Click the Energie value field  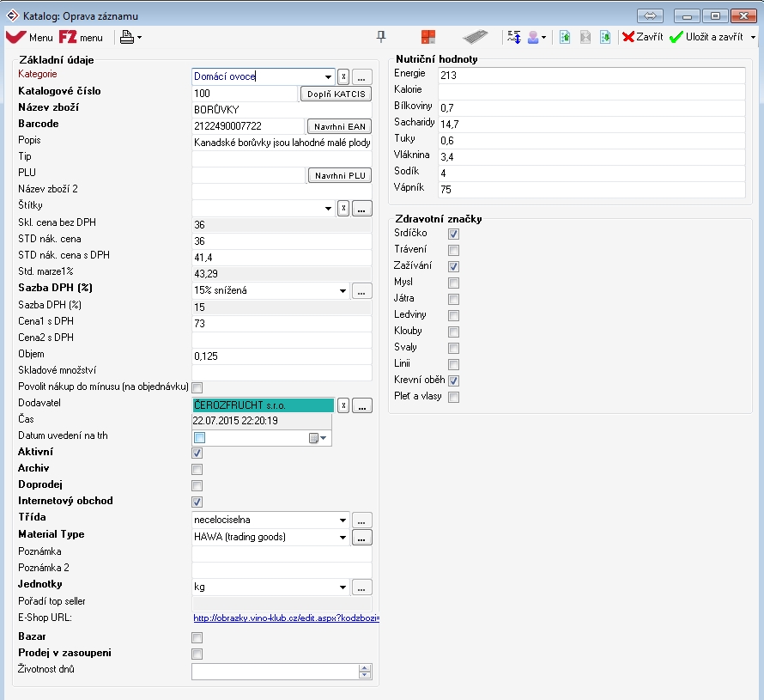(591, 75)
